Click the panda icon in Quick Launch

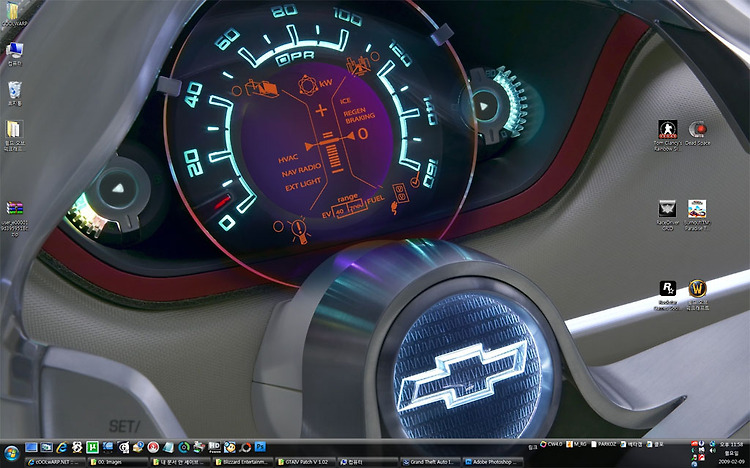click(x=77, y=447)
